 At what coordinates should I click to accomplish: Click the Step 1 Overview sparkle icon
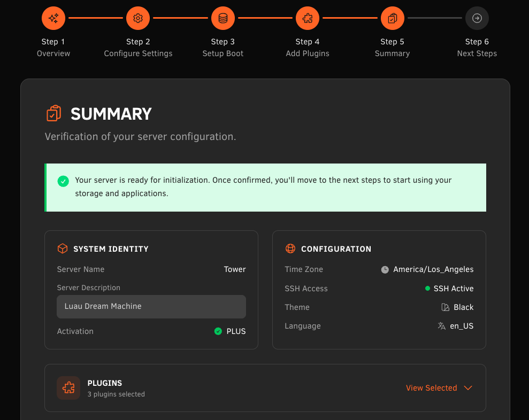pyautogui.click(x=53, y=18)
